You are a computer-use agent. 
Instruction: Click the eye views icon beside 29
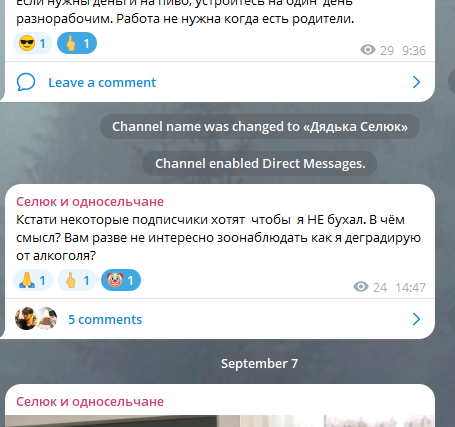click(x=368, y=50)
